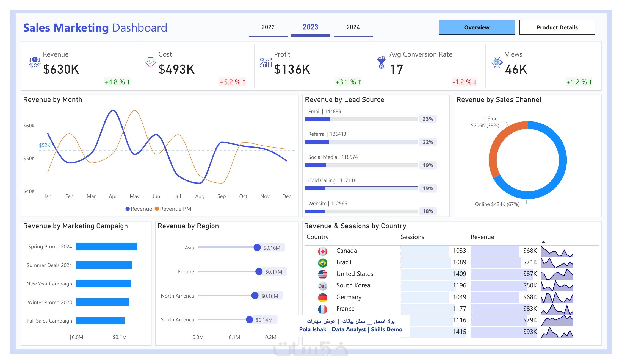Click the Views eye icon
This screenshot has width=622, height=364.
point(497,63)
